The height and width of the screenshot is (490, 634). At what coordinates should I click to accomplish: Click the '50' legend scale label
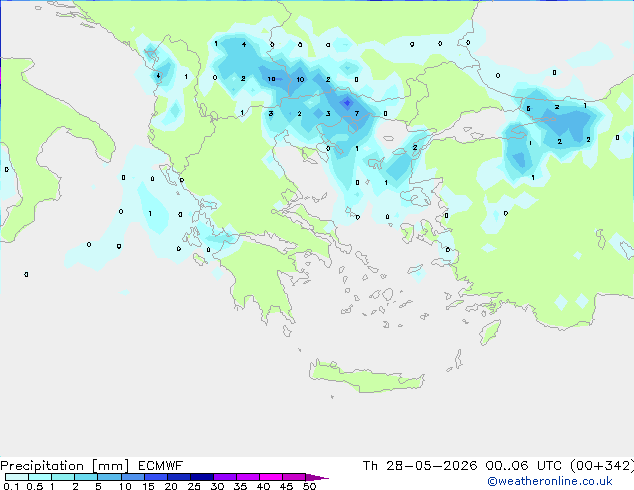pyautogui.click(x=309, y=486)
